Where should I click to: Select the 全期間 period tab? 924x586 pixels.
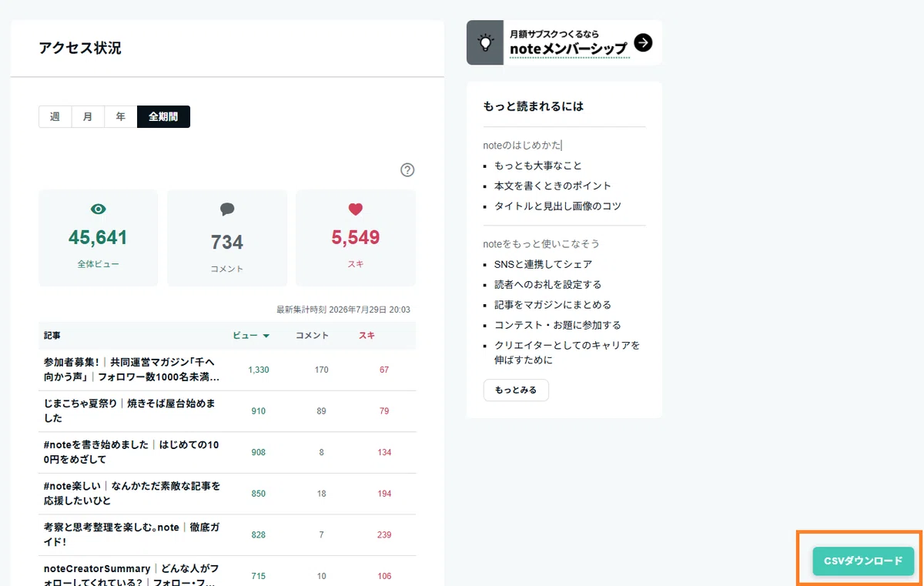(163, 117)
